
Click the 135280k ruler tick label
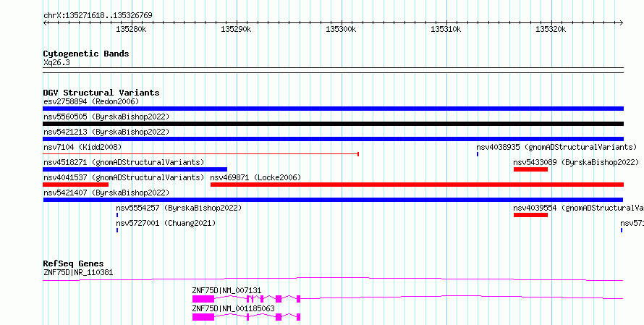coord(131,29)
